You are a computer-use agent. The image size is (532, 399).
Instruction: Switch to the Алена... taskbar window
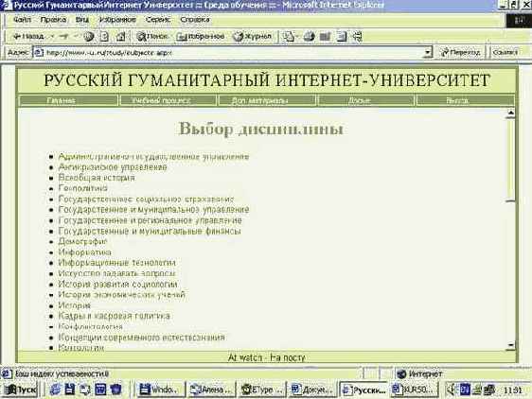[211, 390]
